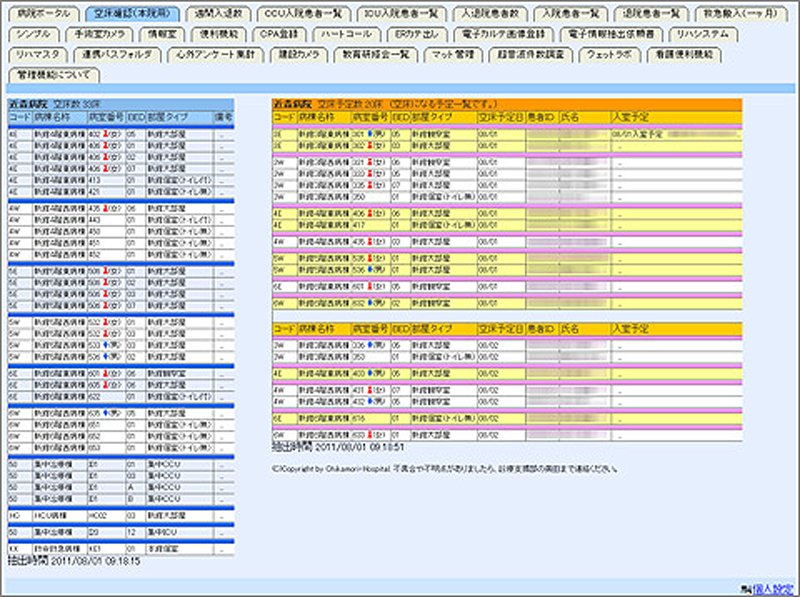Click the 集中ICU room type cell

[161, 532]
